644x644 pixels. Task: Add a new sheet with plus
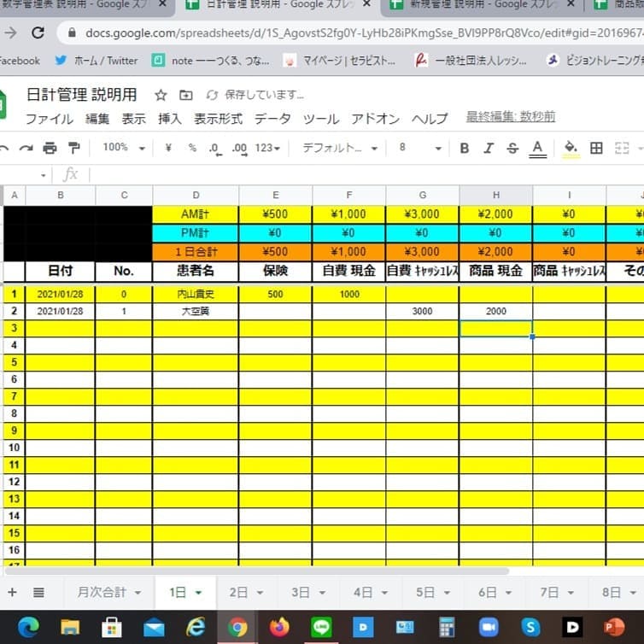tap(12, 592)
